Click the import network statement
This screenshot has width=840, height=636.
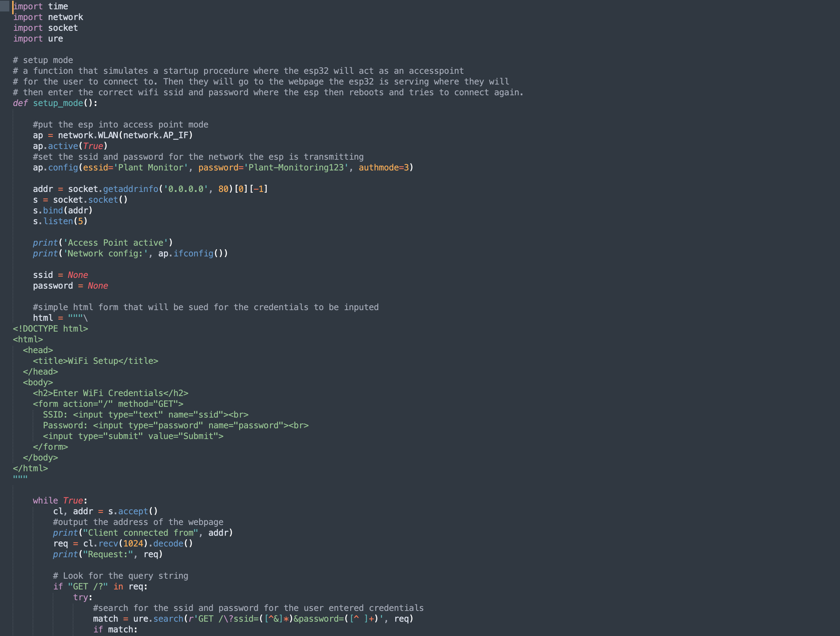pyautogui.click(x=48, y=17)
